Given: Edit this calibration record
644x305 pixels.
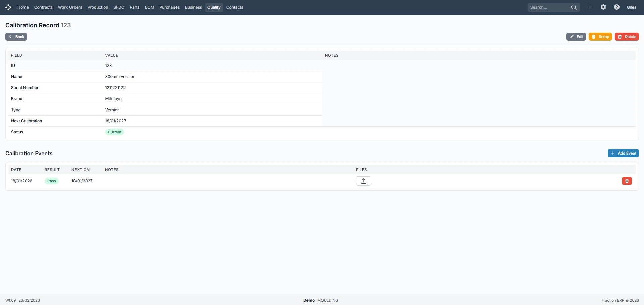Looking at the screenshot, I should click(x=576, y=37).
